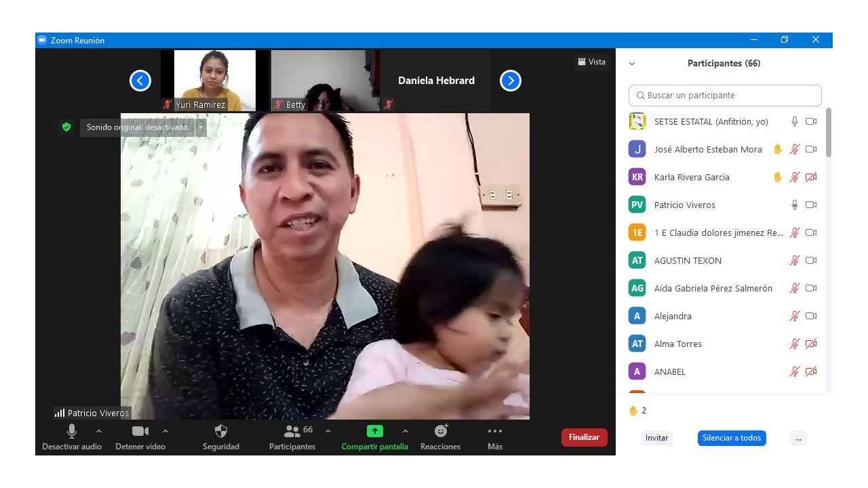Toggle SETSE ESTATAL host camera icon
This screenshot has height=488, width=868.
811,121
